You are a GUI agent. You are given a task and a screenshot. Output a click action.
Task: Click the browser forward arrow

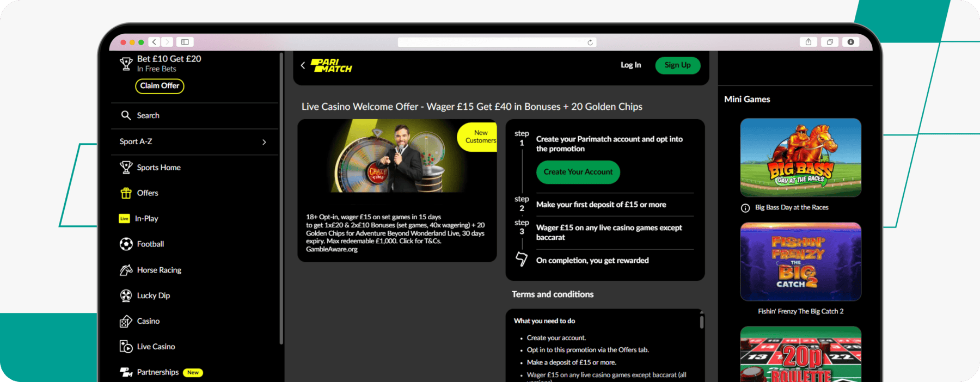pos(167,42)
